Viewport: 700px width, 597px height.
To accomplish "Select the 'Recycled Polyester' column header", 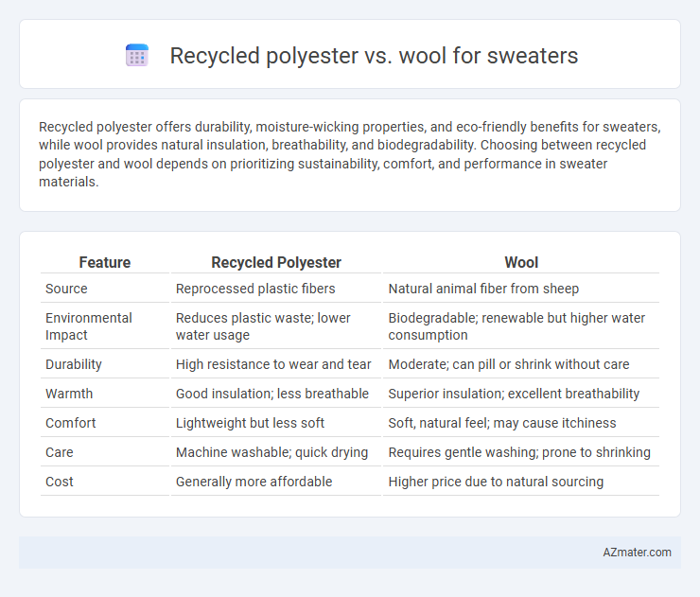I will (276, 262).
